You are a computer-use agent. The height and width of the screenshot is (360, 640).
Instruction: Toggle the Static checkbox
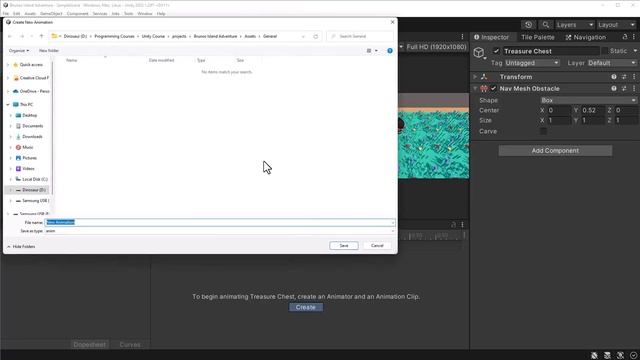604,51
